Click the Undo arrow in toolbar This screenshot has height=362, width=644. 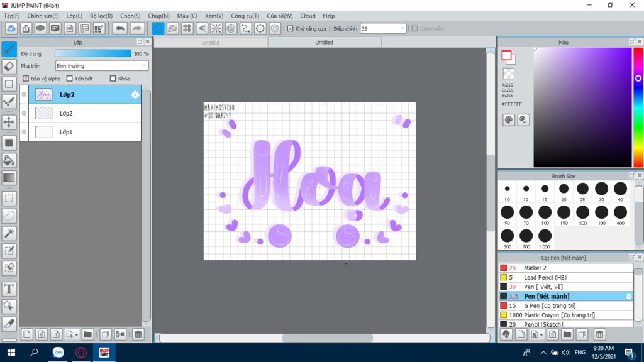tap(120, 28)
